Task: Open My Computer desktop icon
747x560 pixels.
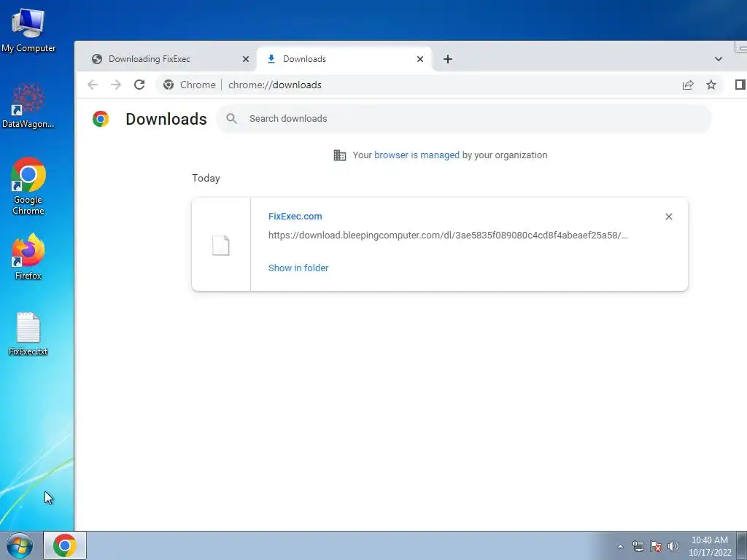Action: tap(28, 28)
